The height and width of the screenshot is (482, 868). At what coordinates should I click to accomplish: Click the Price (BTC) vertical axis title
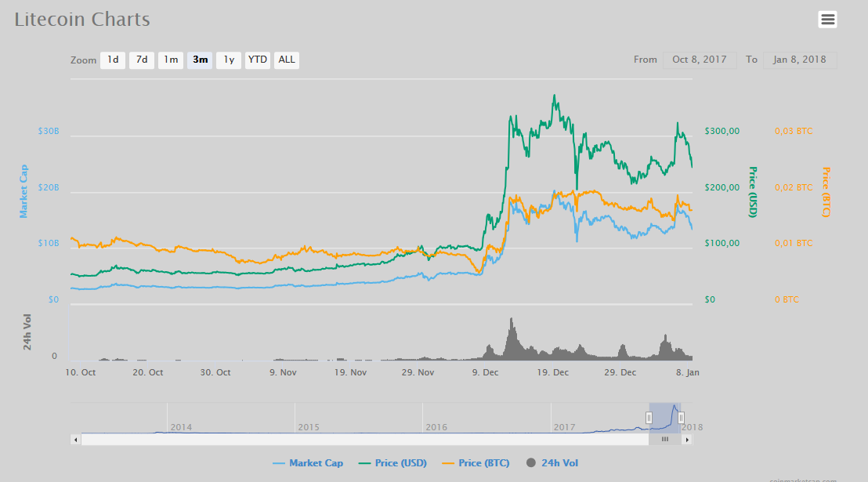pyautogui.click(x=826, y=192)
